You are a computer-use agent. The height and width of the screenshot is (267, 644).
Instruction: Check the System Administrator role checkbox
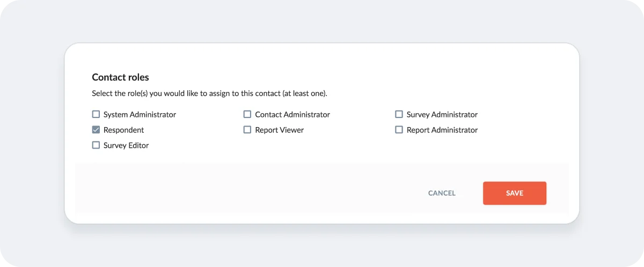pyautogui.click(x=96, y=114)
